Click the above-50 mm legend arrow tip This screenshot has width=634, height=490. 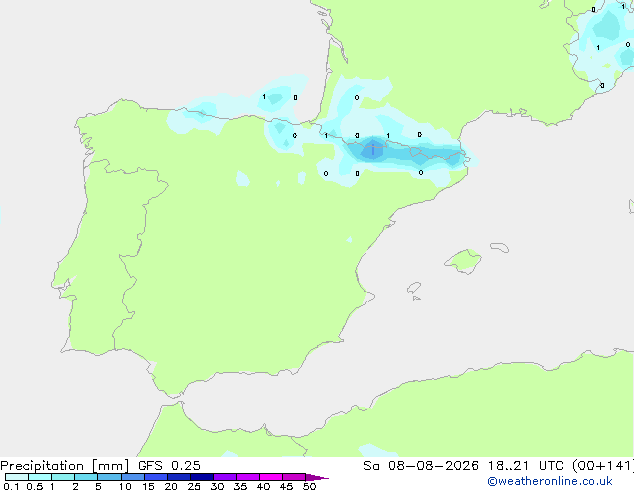pyautogui.click(x=317, y=477)
